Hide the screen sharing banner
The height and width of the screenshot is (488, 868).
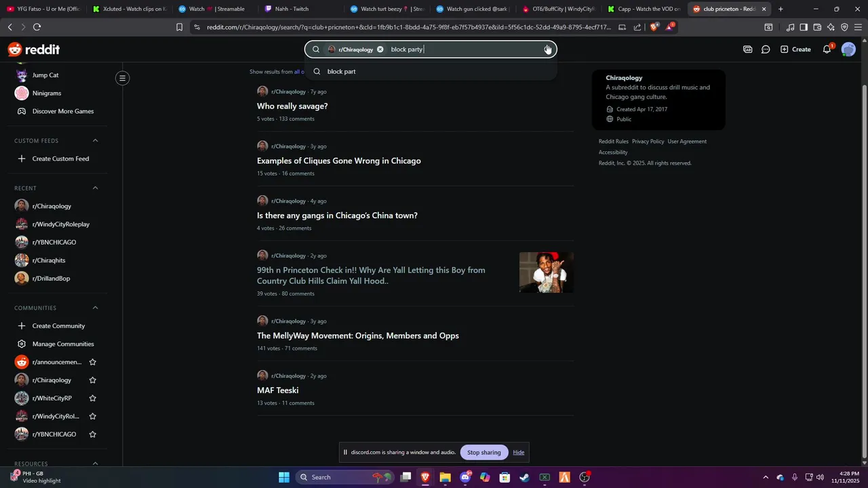click(x=519, y=453)
